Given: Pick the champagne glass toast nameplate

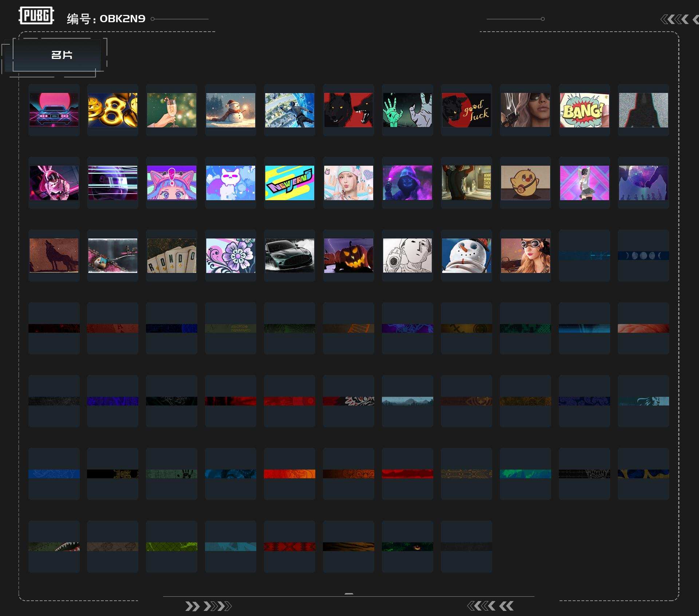Looking at the screenshot, I should [x=172, y=110].
